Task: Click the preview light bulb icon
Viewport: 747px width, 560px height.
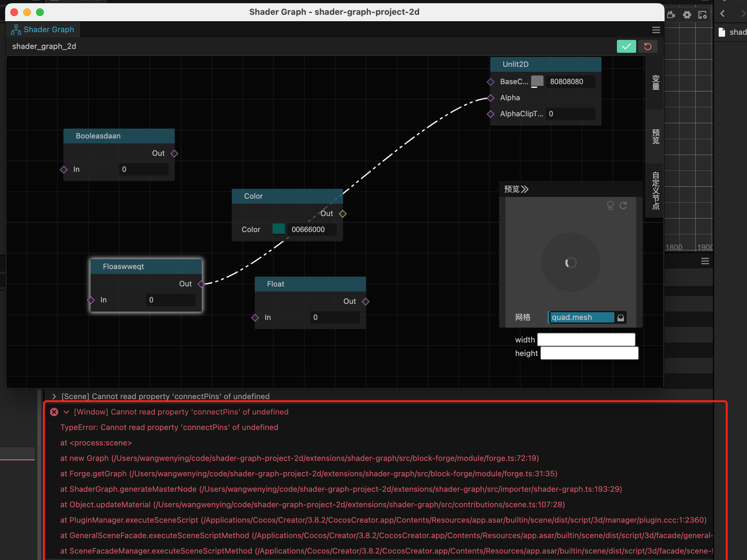Action: pos(610,205)
